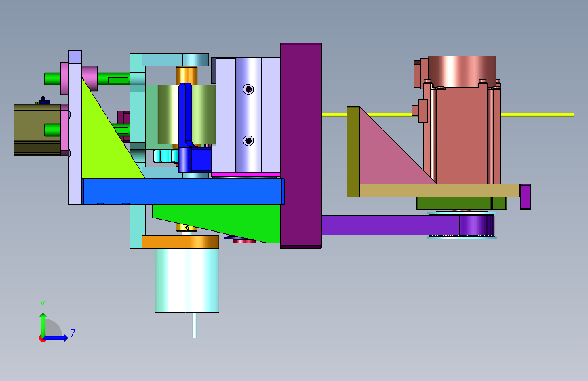Click the lower socket screw on the lavender block
Image resolution: width=588 pixels, height=381 pixels.
click(248, 140)
